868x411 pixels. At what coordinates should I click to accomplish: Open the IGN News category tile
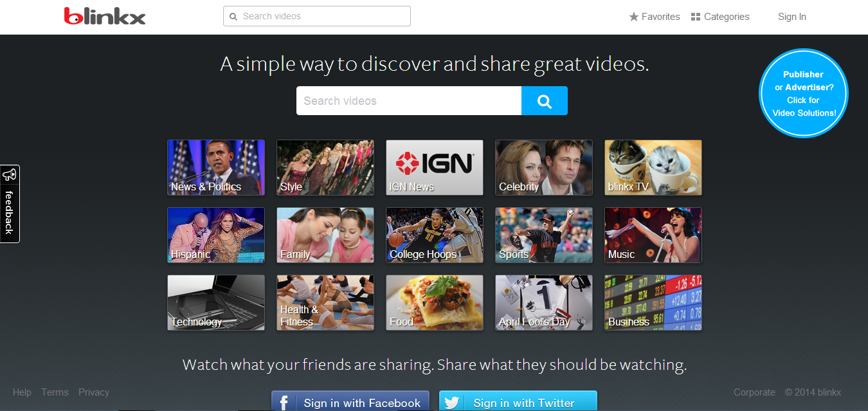pyautogui.click(x=434, y=167)
